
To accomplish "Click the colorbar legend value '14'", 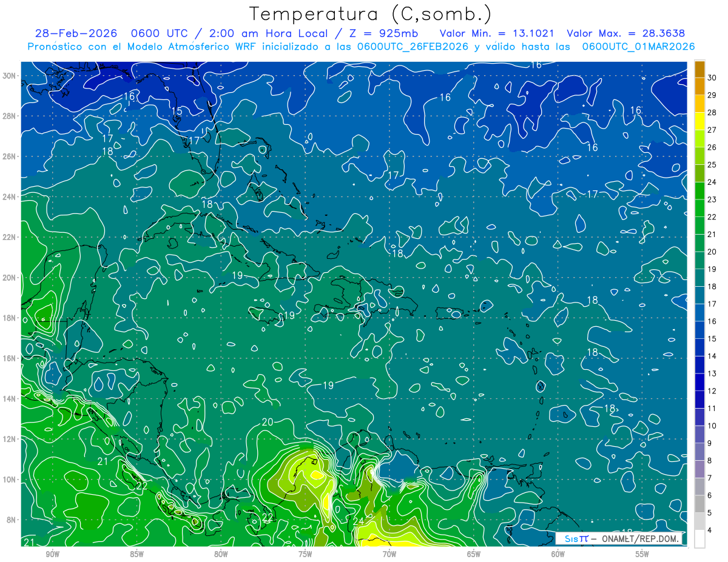I will pyautogui.click(x=712, y=356).
